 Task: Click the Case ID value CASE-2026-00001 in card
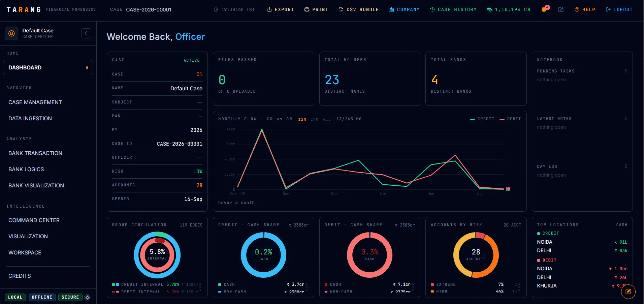[180, 144]
